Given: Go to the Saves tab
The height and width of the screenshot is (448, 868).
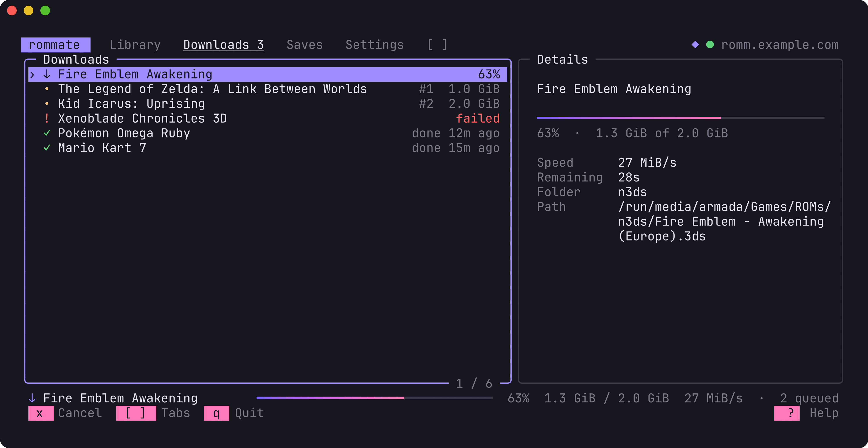Looking at the screenshot, I should (305, 45).
